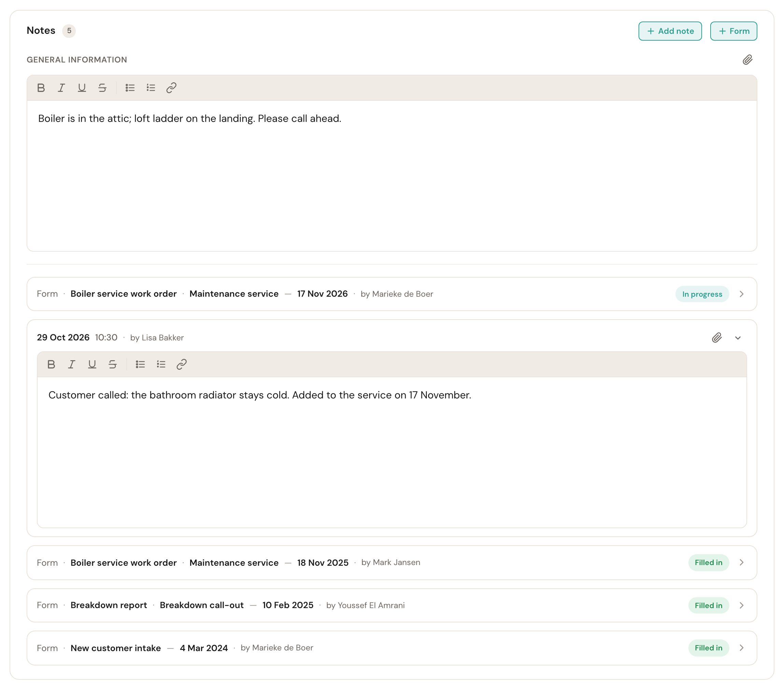The width and height of the screenshot is (784, 689).
Task: Click 'by Youssef El Amrani' author text
Action: click(x=365, y=605)
